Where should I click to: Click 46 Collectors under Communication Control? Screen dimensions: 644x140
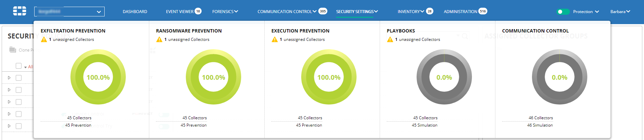click(x=541, y=118)
